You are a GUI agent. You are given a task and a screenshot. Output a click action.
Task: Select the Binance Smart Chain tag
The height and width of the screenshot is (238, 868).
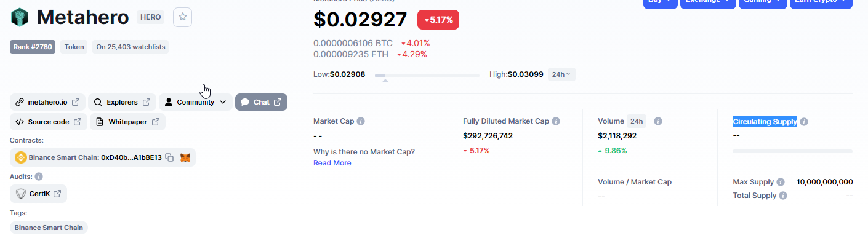point(49,228)
